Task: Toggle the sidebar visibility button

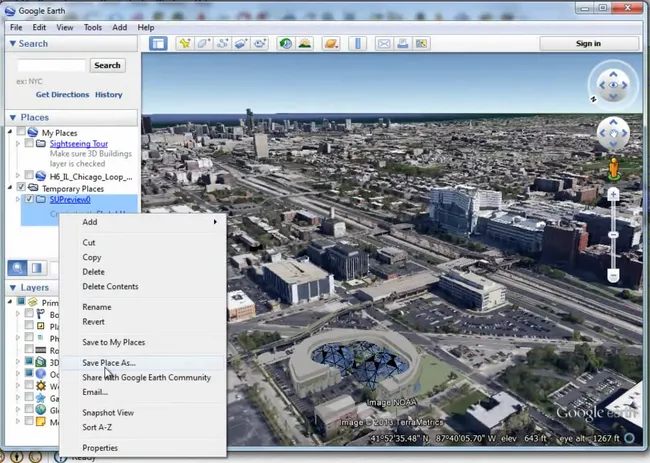Action: tap(158, 44)
